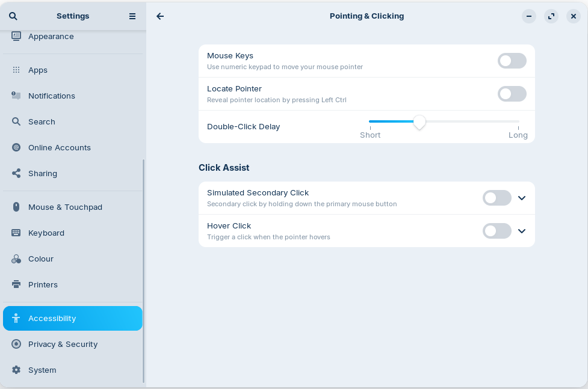Toggle the Hover Click switch
Viewport: 588px width, 389px height.
click(x=497, y=231)
